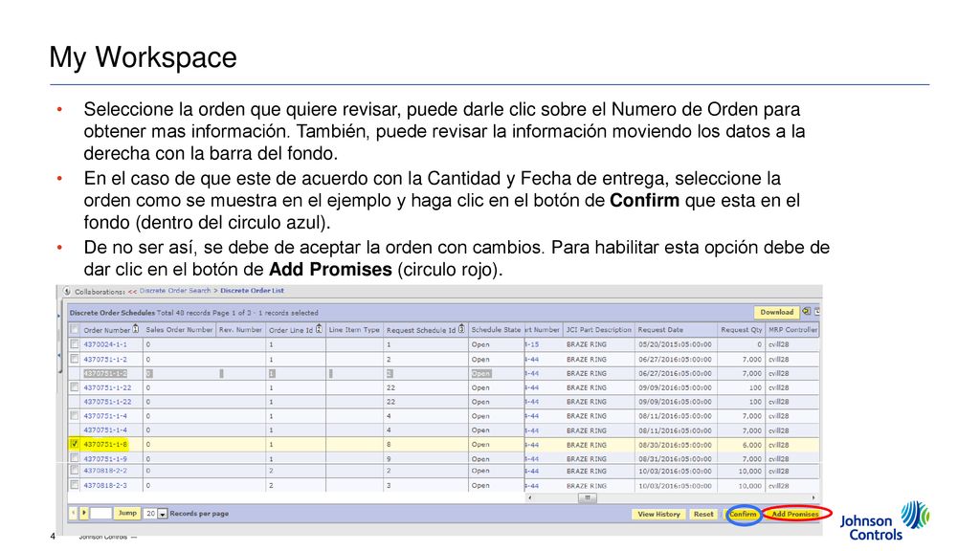Click the 'My Workspace' slide title
Image resolution: width=980 pixels, height=551 pixels.
144,56
